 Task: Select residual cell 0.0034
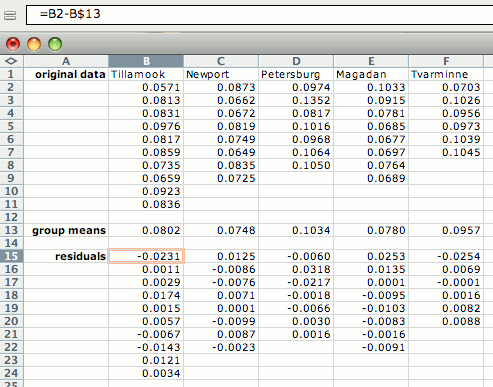pyautogui.click(x=146, y=373)
